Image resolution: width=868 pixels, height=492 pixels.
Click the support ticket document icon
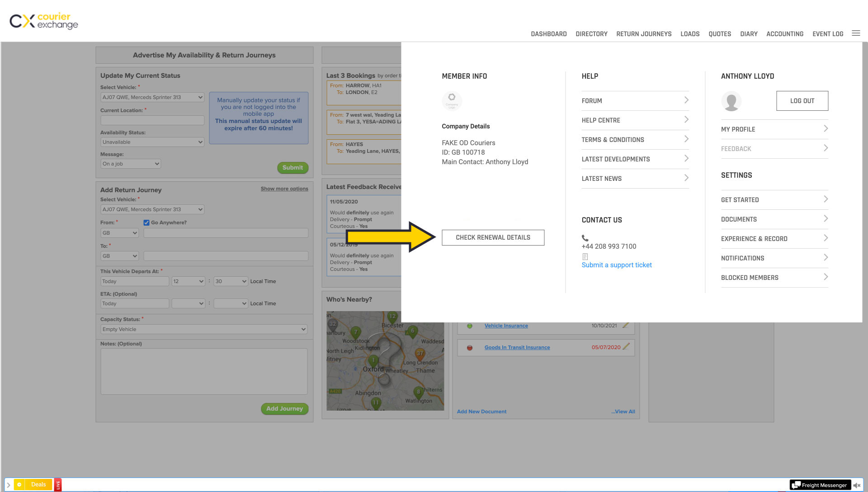click(x=585, y=256)
